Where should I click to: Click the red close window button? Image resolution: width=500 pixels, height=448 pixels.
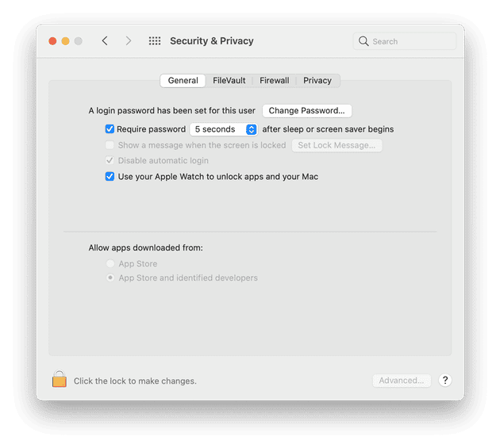(52, 41)
